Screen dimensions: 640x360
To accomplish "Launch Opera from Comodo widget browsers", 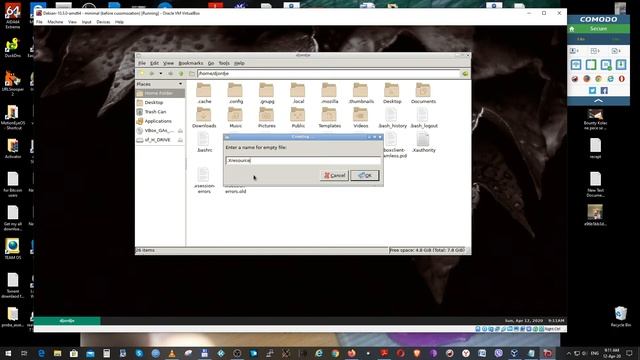I will point(622,79).
